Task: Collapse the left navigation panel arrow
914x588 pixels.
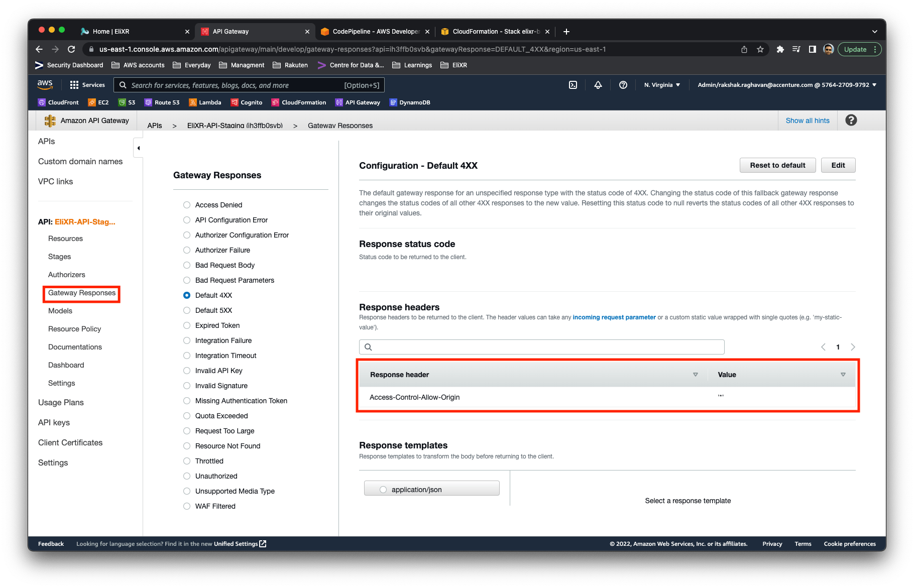Action: pos(138,148)
